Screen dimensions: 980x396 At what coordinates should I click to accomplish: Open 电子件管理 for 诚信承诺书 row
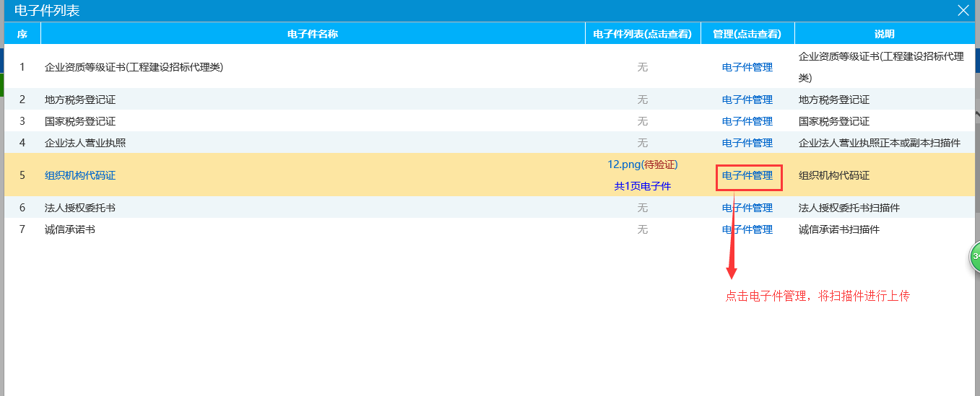(747, 229)
